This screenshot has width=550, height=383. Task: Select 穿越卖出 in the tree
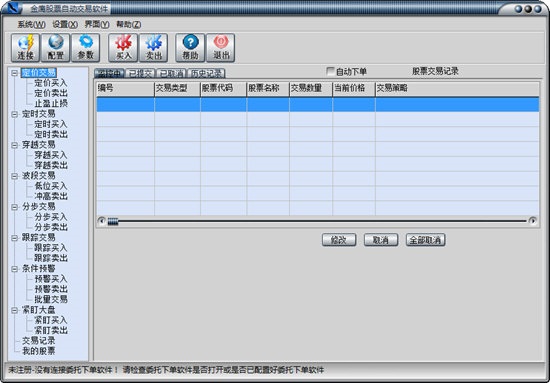[x=51, y=165]
